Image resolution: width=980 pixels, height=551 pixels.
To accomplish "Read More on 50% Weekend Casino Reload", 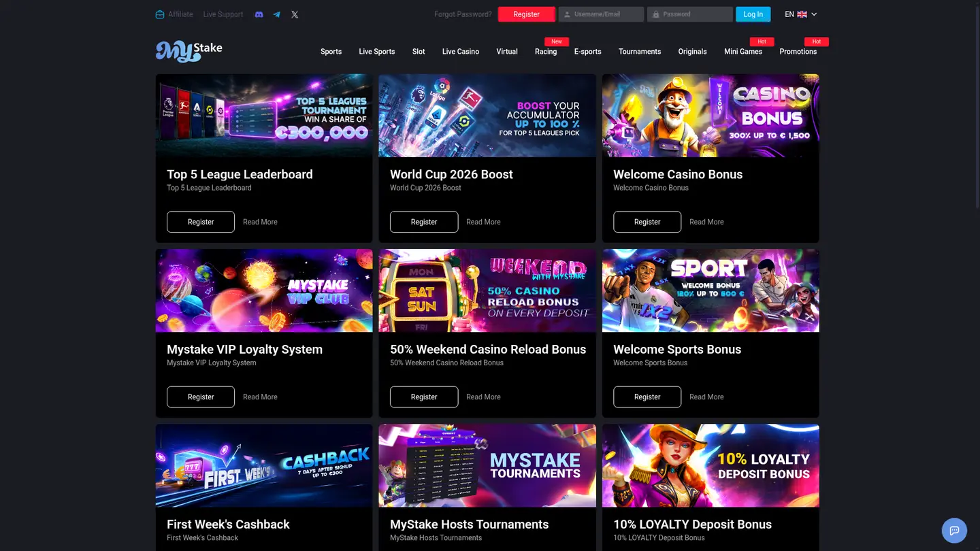I will [x=483, y=397].
